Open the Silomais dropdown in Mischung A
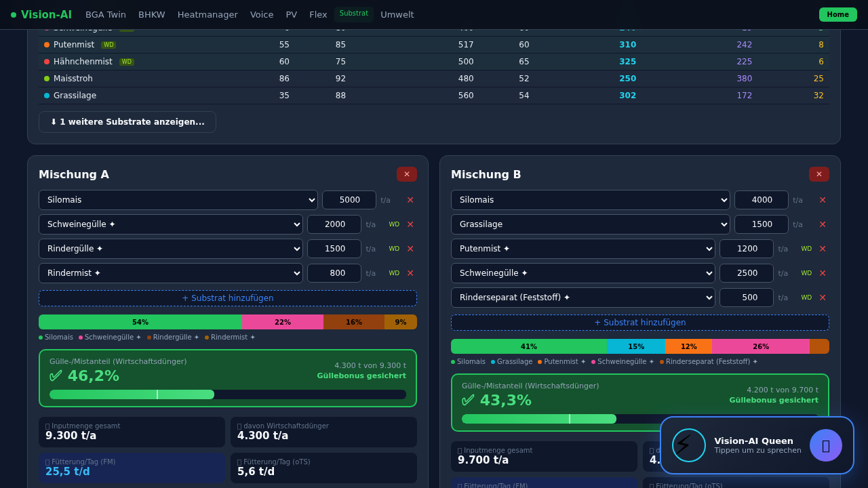This screenshot has height=488, width=868. pos(178,200)
